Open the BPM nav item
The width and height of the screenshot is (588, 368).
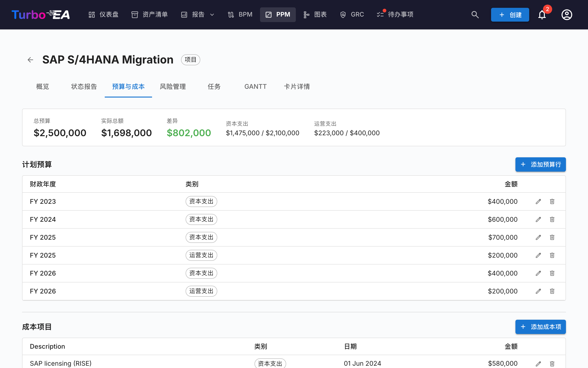[x=240, y=14]
